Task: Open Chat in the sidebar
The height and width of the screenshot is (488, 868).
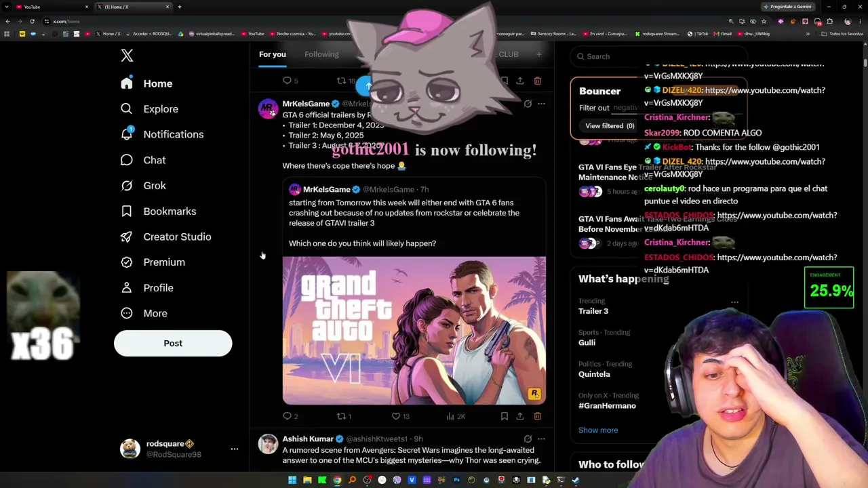Action: 142,160
